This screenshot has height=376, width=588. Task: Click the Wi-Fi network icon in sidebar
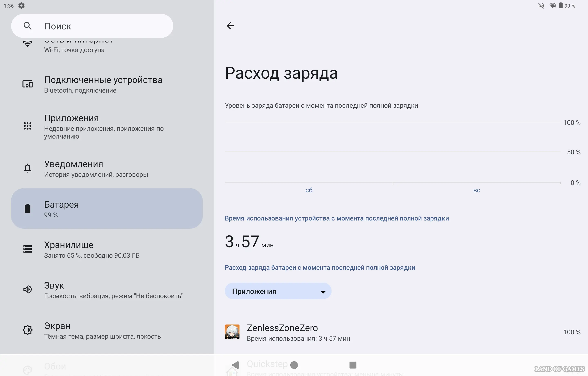coord(28,44)
